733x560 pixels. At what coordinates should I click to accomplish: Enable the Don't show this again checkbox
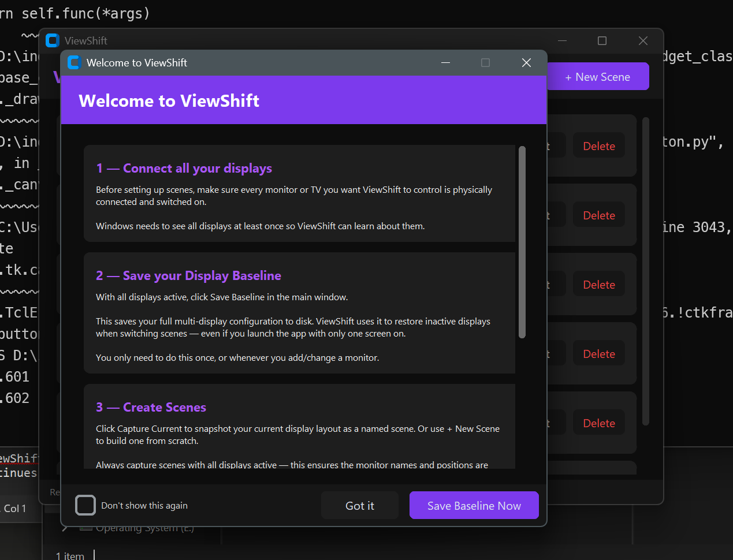pyautogui.click(x=85, y=505)
